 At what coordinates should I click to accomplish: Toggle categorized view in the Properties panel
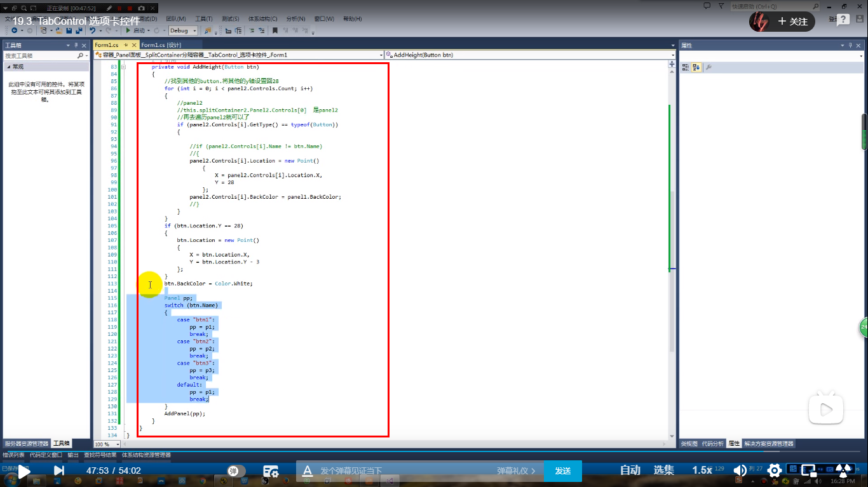click(685, 67)
